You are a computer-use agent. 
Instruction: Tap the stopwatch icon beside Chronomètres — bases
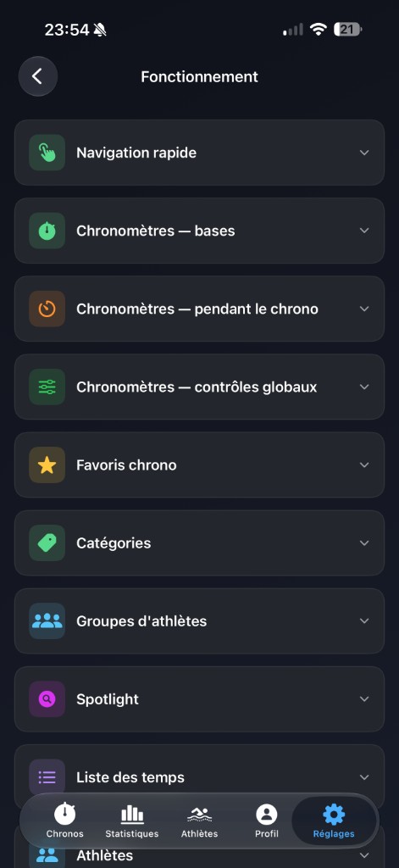[x=47, y=231]
